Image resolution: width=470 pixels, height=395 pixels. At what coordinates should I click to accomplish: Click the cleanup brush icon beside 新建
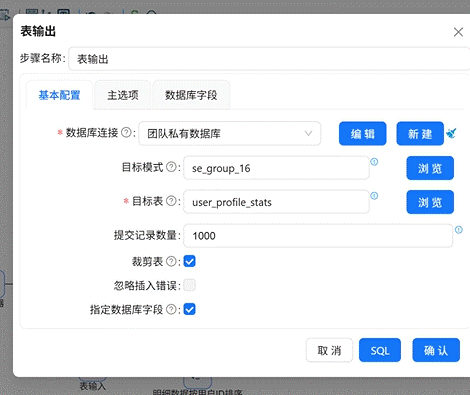[x=451, y=133]
